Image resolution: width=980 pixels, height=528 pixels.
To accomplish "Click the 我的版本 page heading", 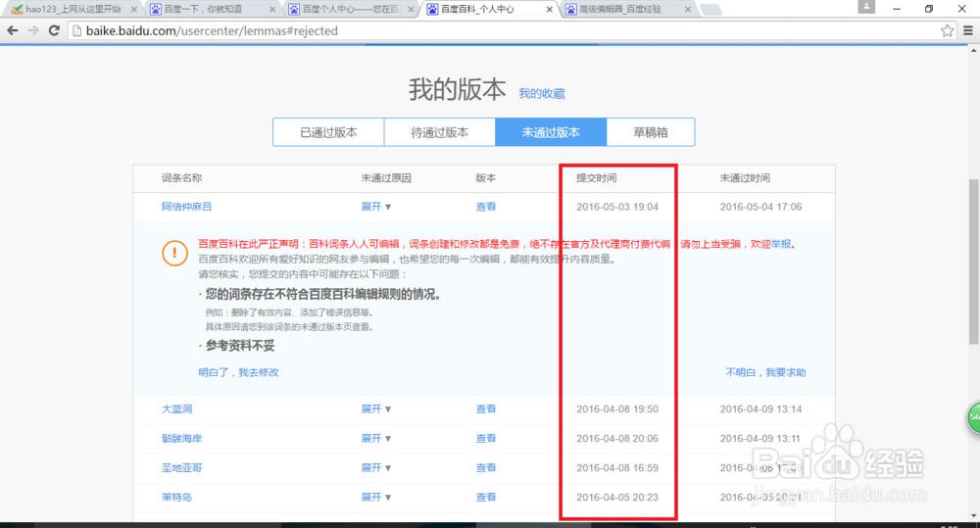I will click(457, 90).
